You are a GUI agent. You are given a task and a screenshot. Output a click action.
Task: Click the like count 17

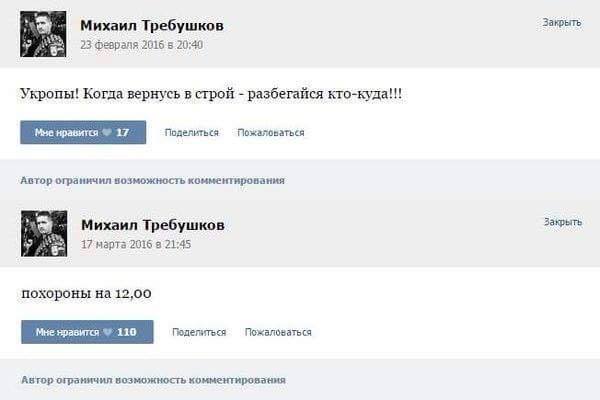[123, 132]
